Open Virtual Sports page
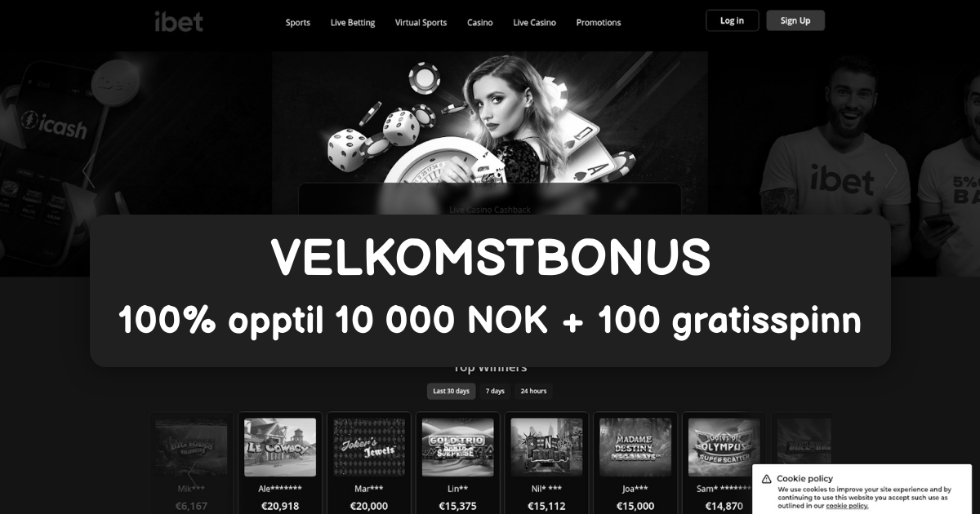The width and height of the screenshot is (980, 514). tap(421, 23)
